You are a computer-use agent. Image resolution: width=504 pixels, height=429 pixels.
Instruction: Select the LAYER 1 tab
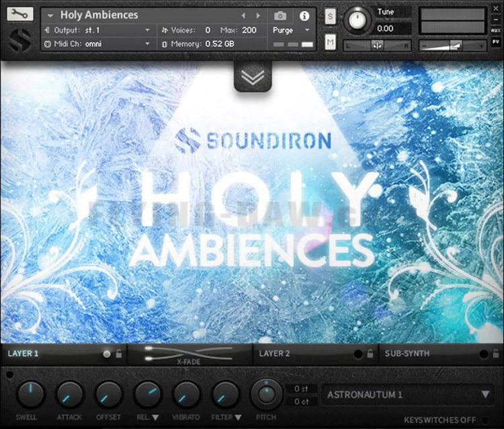pos(23,354)
